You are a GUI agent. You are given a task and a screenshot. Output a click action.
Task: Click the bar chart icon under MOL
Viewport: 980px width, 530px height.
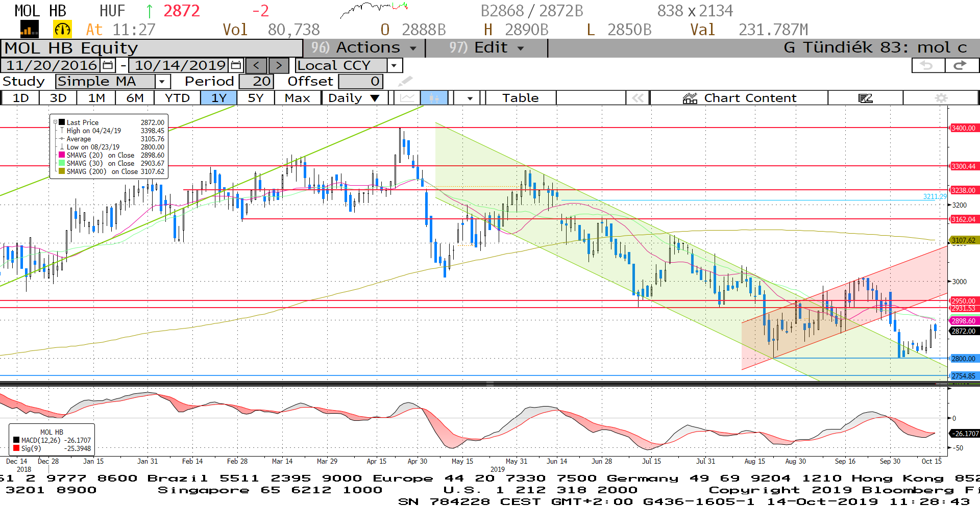coord(29,30)
